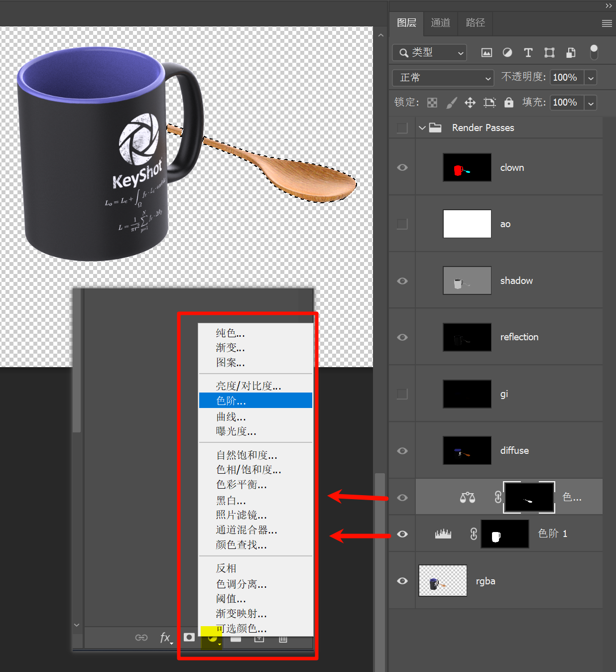Add a layer mask icon

pos(189,638)
